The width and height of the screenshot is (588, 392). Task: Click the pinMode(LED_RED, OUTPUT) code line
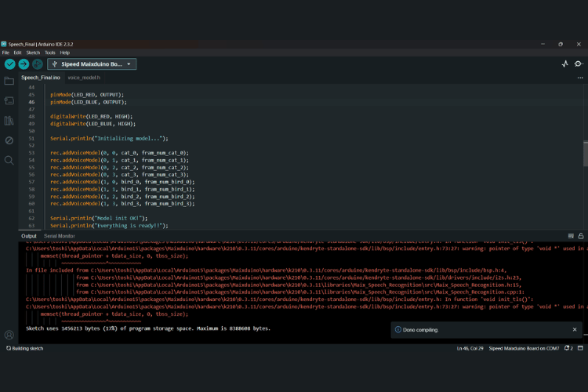pos(87,95)
